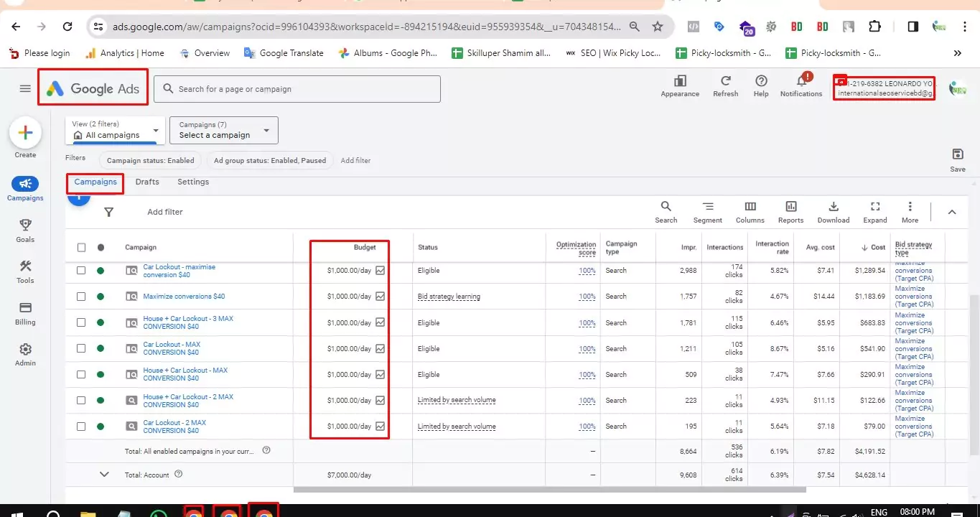Click the account name and email box

(x=885, y=88)
